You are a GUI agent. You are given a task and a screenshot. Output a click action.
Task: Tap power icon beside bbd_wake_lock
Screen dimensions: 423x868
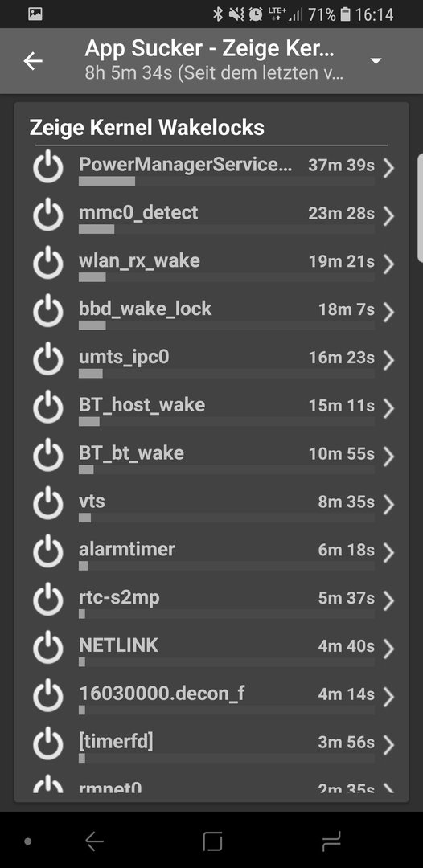pos(48,311)
